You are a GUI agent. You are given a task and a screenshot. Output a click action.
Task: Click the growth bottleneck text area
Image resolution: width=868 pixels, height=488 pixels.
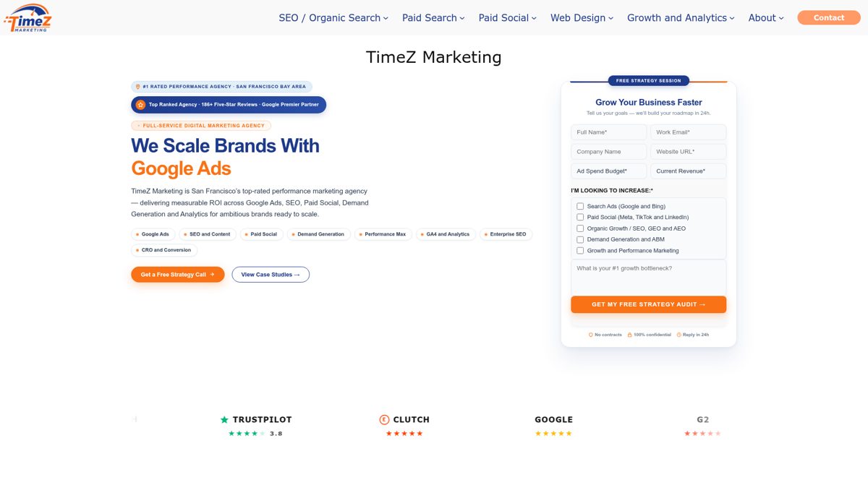649,278
